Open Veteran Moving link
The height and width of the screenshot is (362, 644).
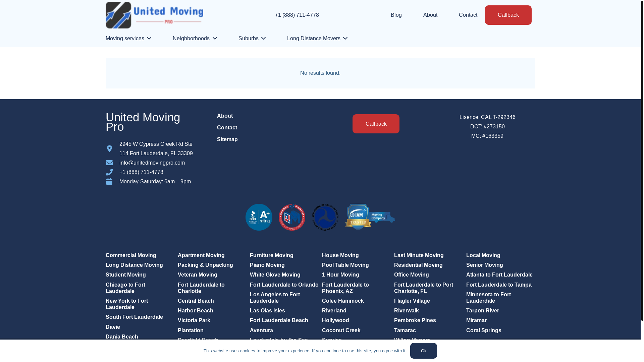point(198,275)
